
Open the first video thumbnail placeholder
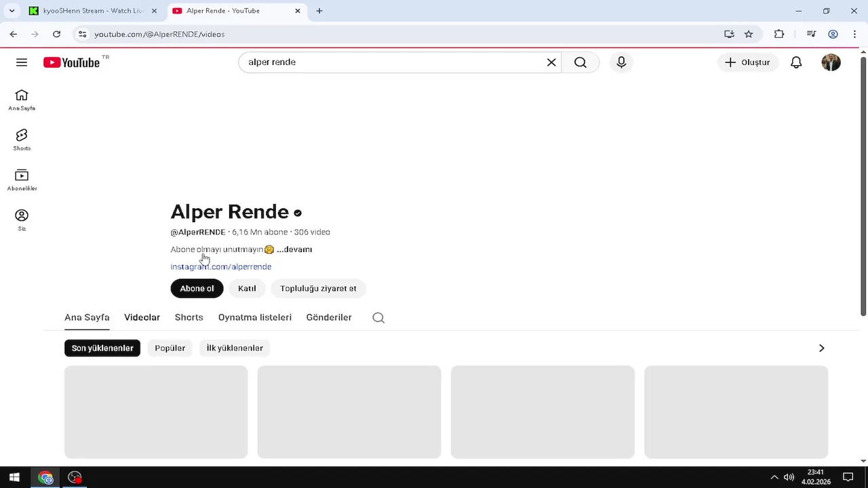[x=156, y=412]
